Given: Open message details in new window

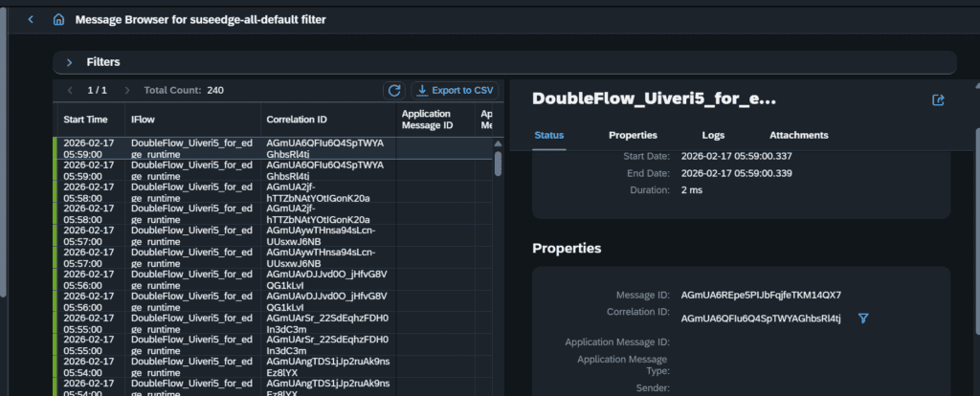Looking at the screenshot, I should tap(938, 99).
